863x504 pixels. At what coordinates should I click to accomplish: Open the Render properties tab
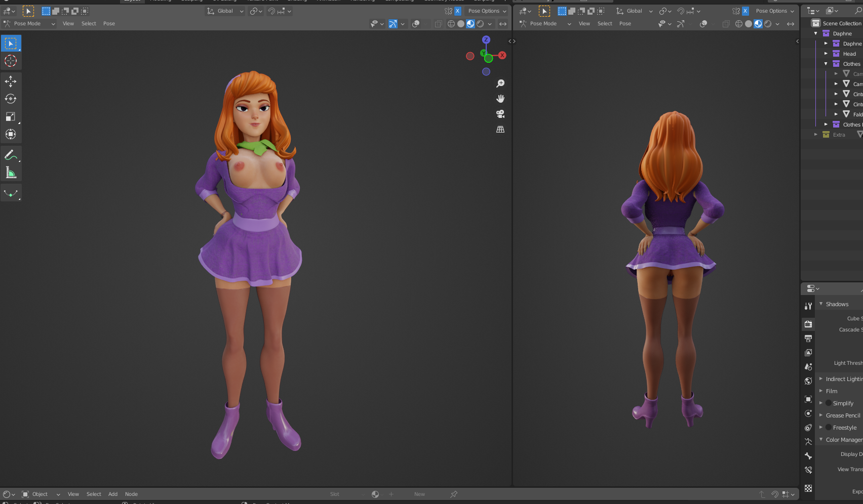(x=808, y=324)
